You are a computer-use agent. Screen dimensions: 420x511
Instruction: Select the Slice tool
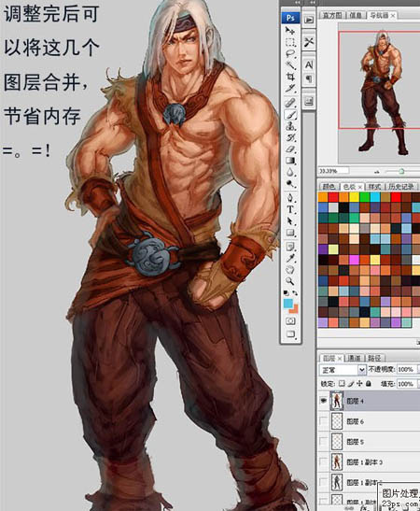[x=290, y=89]
